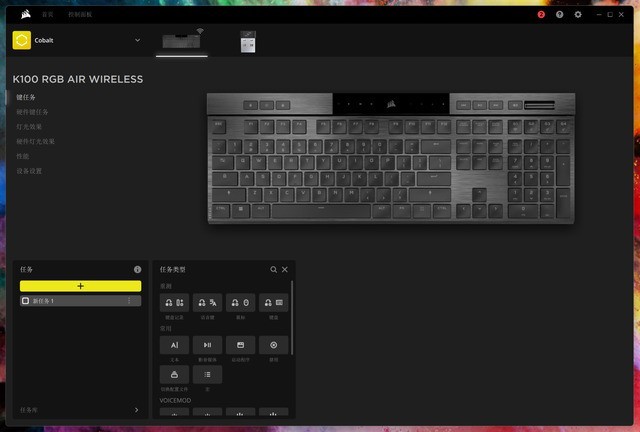
Task: Select first Voicemod task type icon
Action: (x=174, y=412)
